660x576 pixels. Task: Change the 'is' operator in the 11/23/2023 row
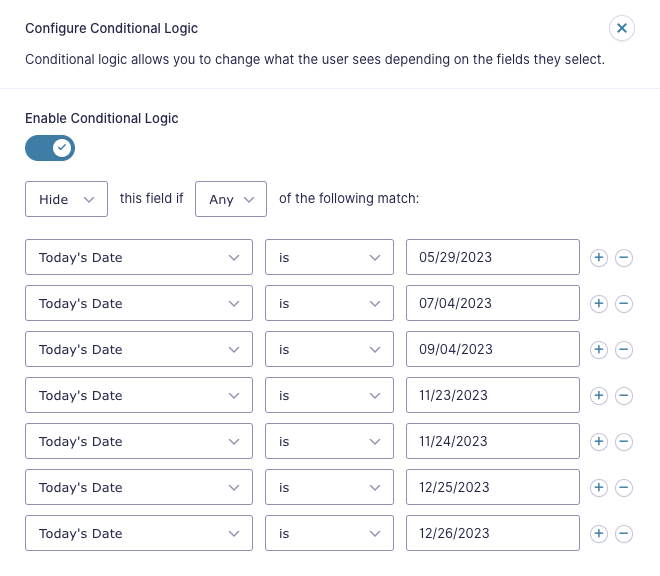(329, 395)
